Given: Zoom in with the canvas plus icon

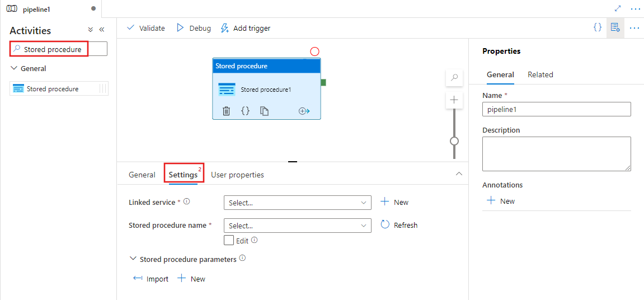Looking at the screenshot, I should (x=454, y=100).
